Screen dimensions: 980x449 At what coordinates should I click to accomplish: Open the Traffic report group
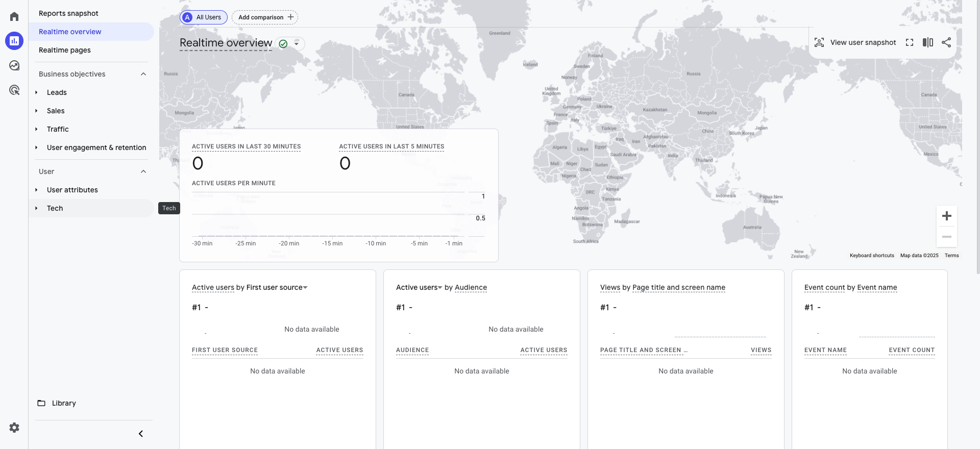[x=58, y=129]
